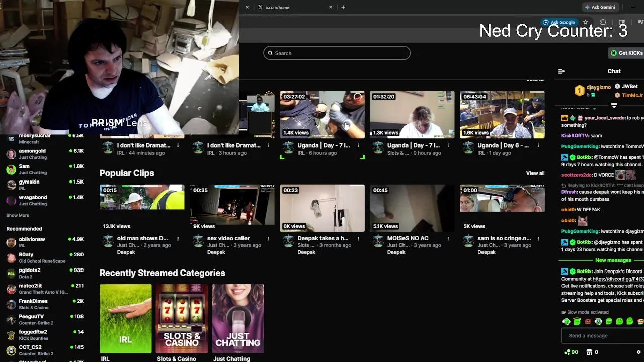
Task: Open options menu for 'old man shows D...' clip
Action: click(x=178, y=239)
